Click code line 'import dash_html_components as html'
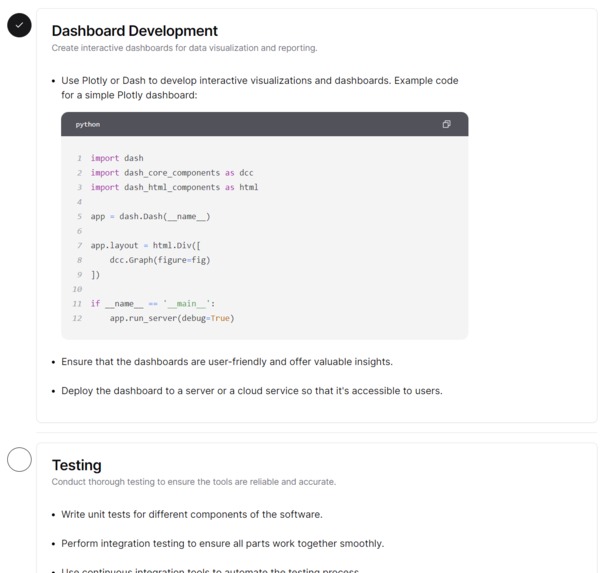 (x=174, y=187)
